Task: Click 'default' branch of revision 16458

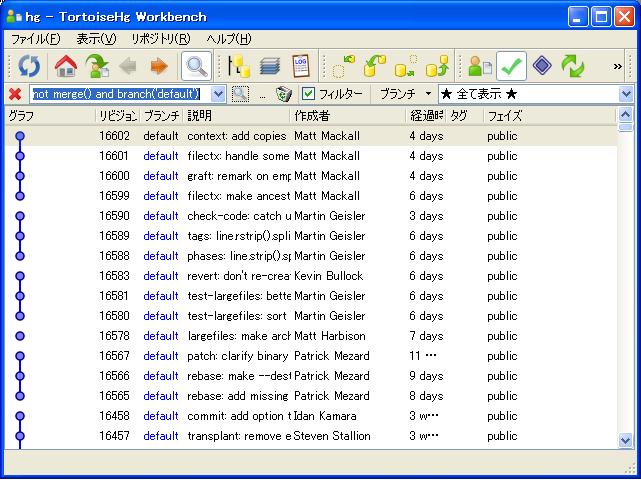Action: tap(161, 416)
